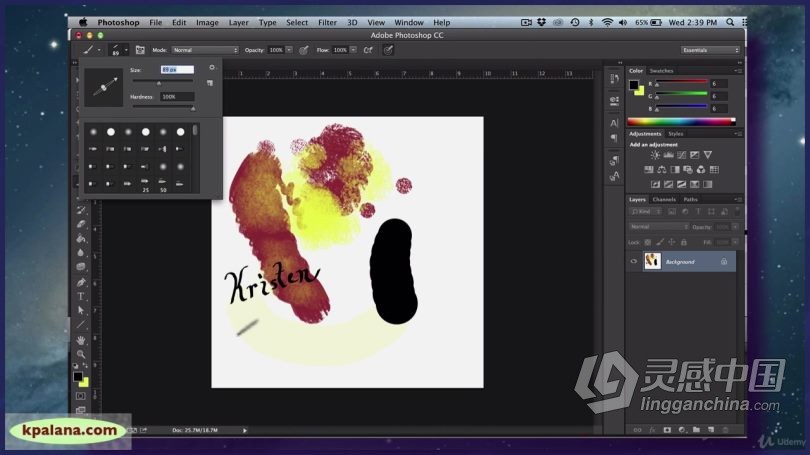
Task: Expand the status bar info arrow
Action: click(245, 430)
